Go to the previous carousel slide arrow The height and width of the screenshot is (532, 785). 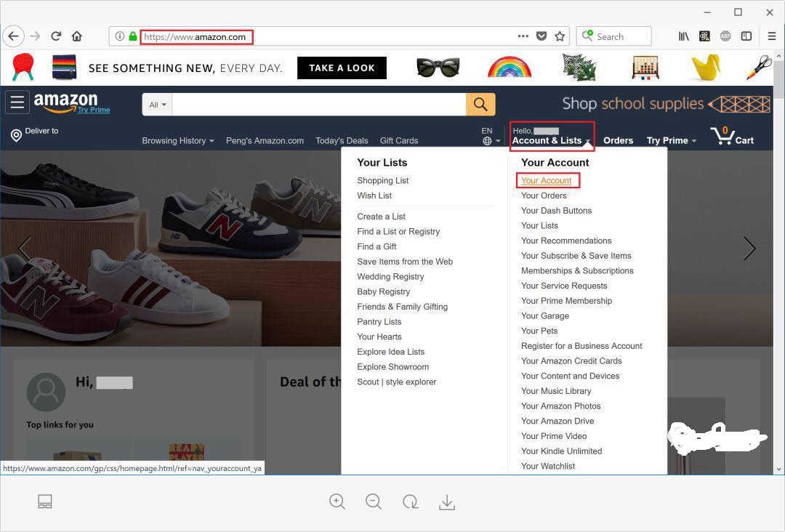[23, 249]
